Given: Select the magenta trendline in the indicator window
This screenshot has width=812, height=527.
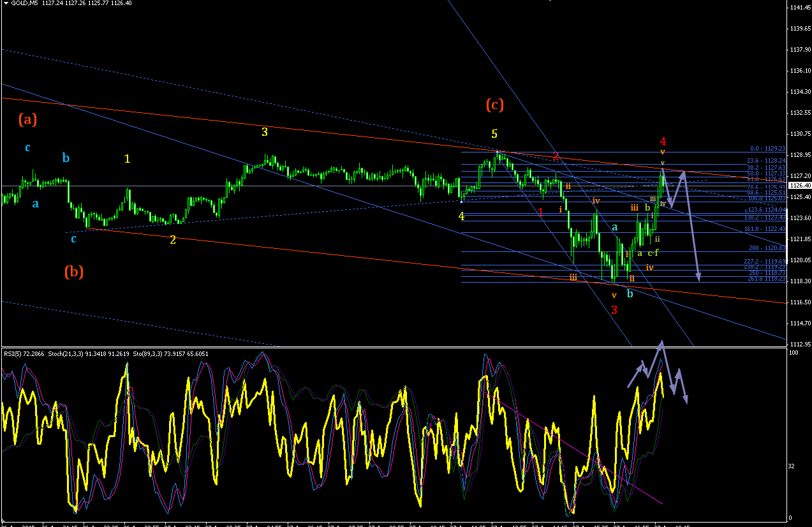Looking at the screenshot, I should 577,450.
